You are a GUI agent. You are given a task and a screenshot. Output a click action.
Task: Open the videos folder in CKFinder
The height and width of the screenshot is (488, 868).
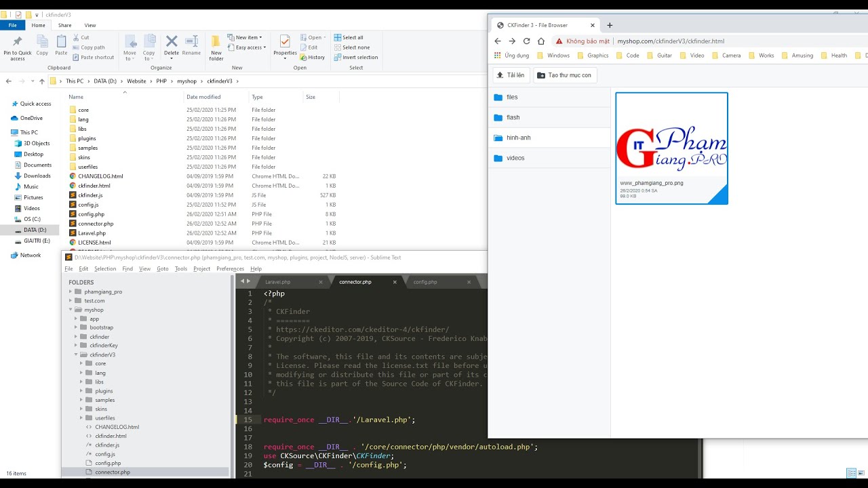(514, 158)
